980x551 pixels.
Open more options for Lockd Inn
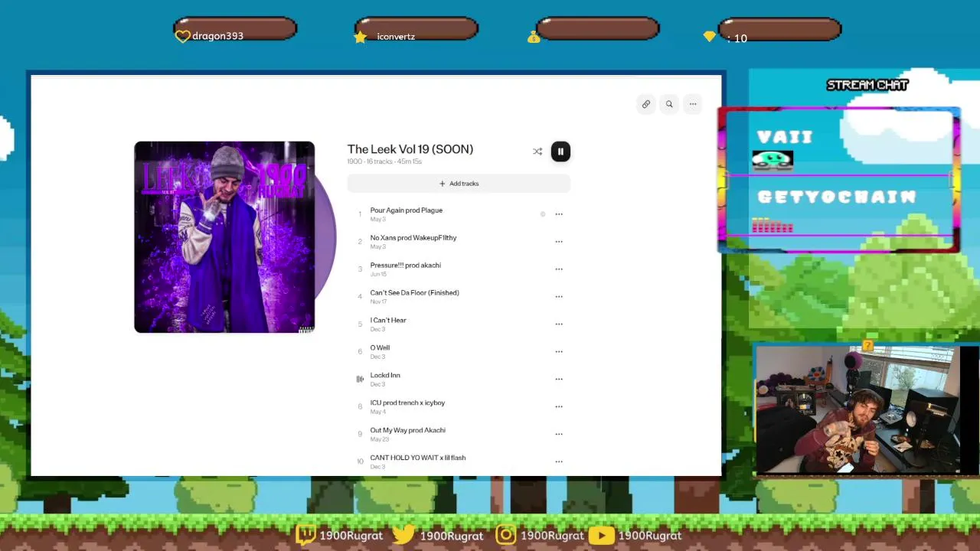point(559,380)
